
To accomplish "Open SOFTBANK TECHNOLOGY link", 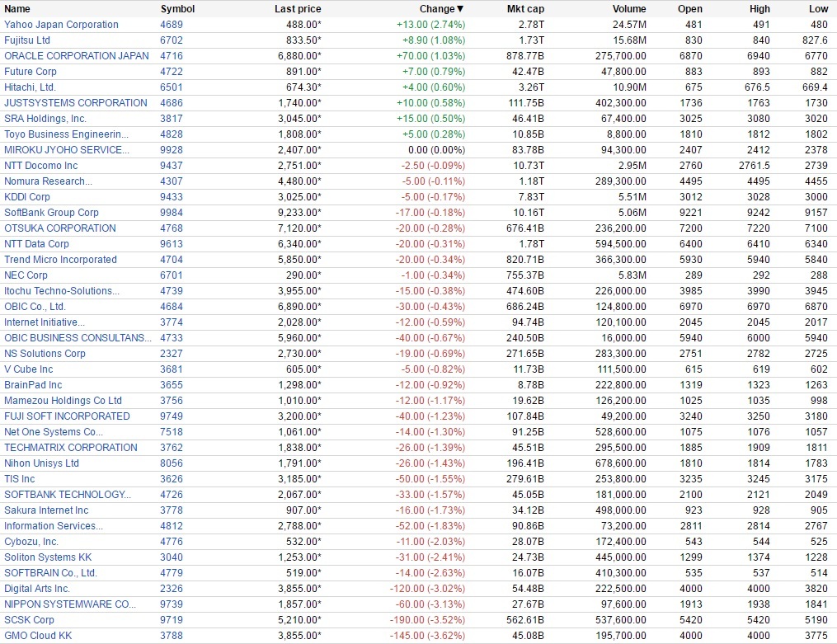I will (x=68, y=495).
